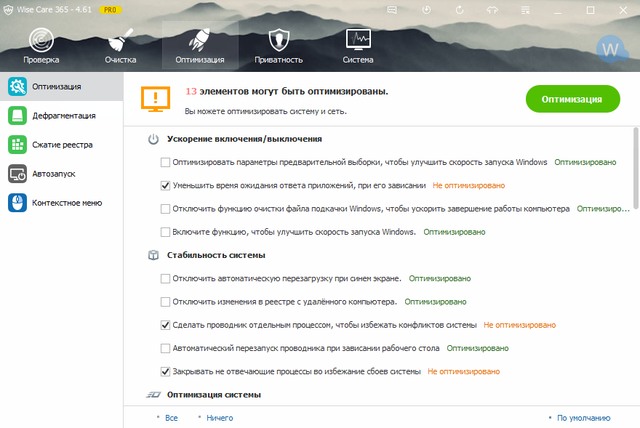Open the Очистка cleaner broom icon

coord(120,40)
